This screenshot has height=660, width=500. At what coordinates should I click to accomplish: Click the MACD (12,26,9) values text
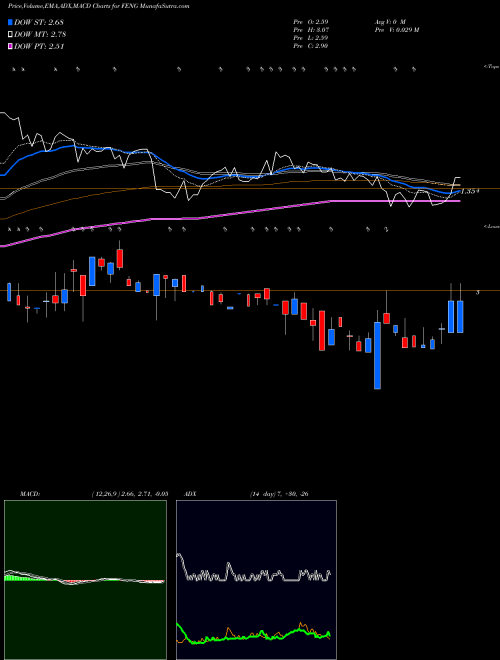coord(130,494)
